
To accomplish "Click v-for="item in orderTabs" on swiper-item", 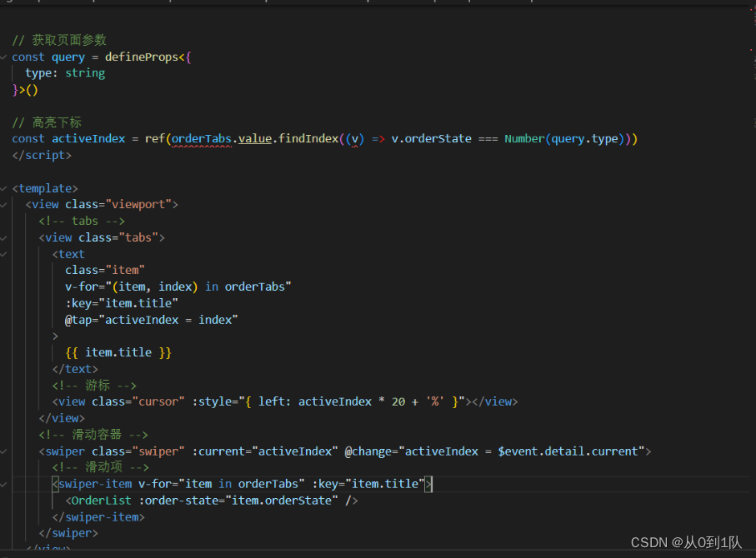I will 222,484.
